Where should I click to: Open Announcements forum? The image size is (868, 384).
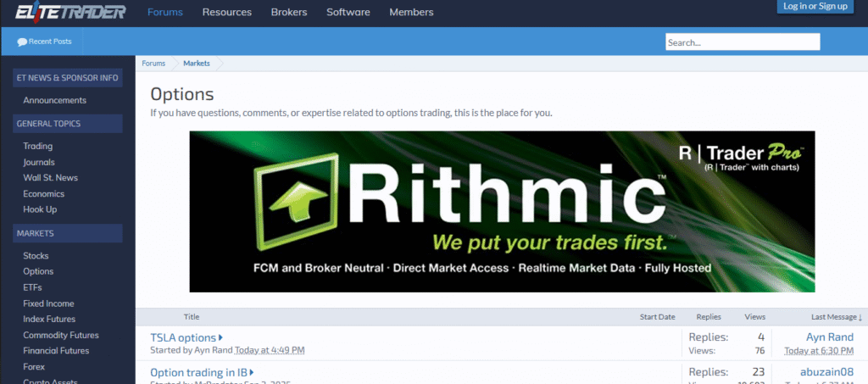tap(55, 101)
